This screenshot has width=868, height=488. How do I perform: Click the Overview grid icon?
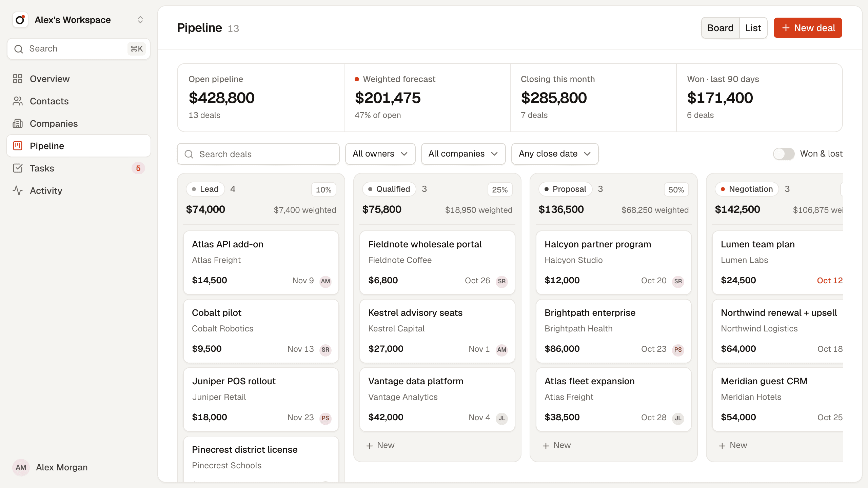click(18, 79)
